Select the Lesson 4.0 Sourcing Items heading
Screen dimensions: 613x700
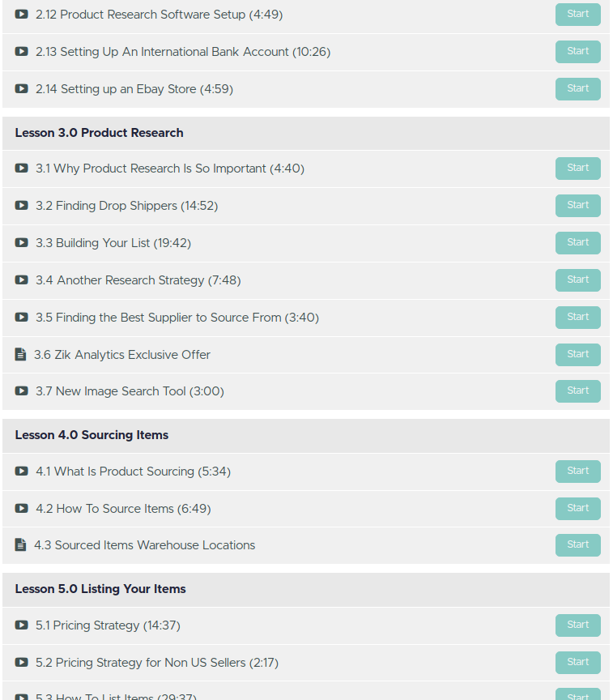point(92,435)
